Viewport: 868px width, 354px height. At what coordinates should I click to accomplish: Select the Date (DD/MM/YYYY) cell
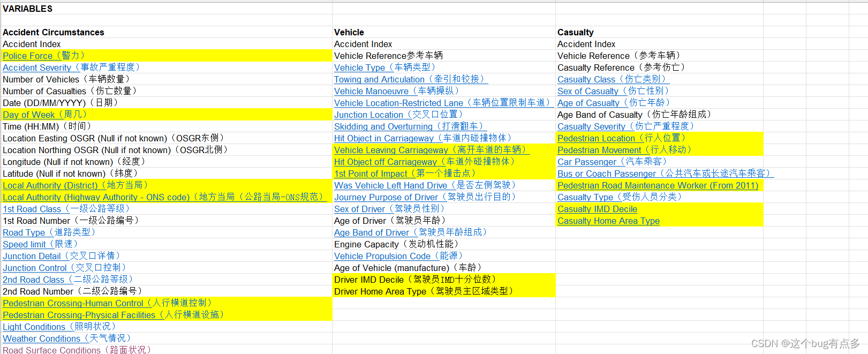(167, 103)
